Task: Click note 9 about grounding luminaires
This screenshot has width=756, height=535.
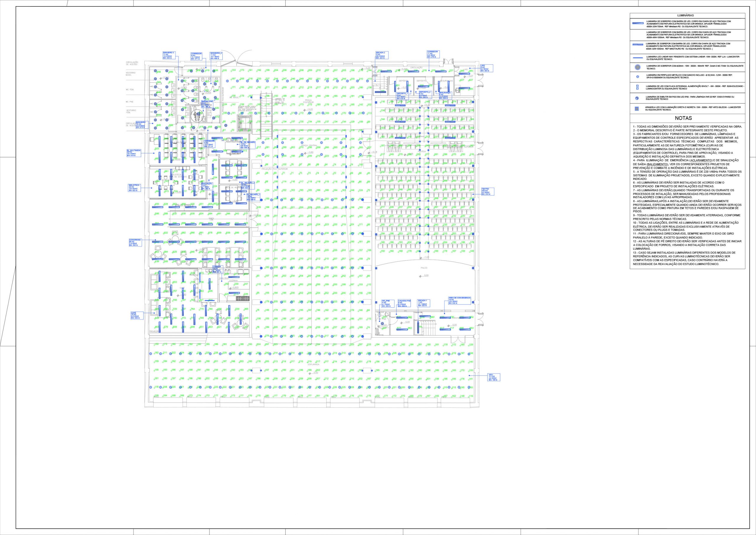Action: tap(687, 217)
